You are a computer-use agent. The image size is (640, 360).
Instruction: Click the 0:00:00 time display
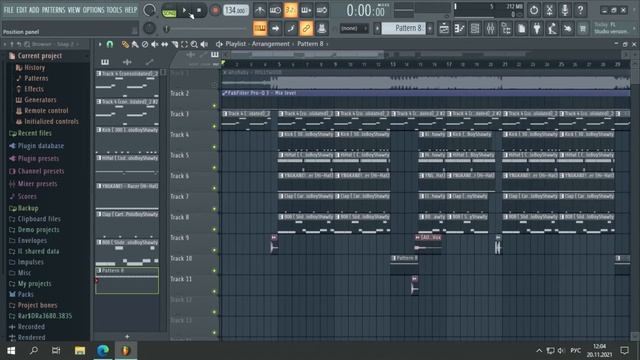pos(366,11)
